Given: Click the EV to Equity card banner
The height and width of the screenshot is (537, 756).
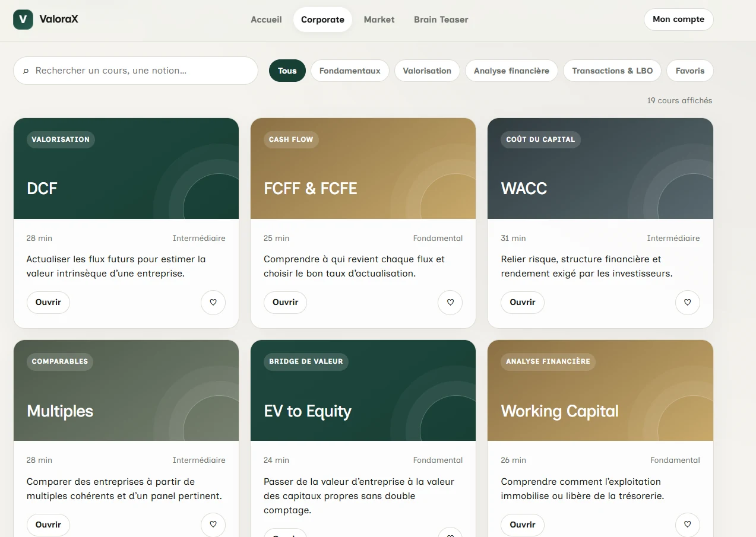Looking at the screenshot, I should point(363,390).
